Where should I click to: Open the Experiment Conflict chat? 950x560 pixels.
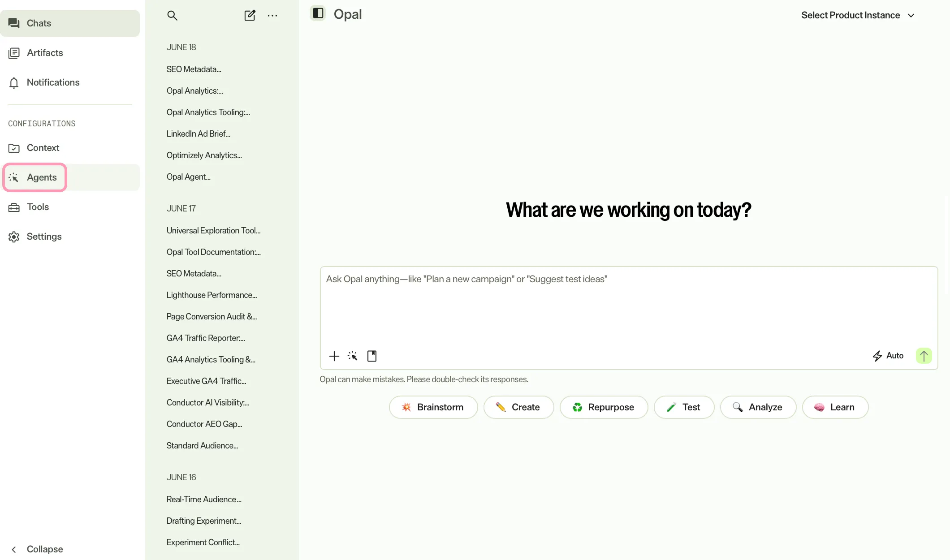point(203,543)
